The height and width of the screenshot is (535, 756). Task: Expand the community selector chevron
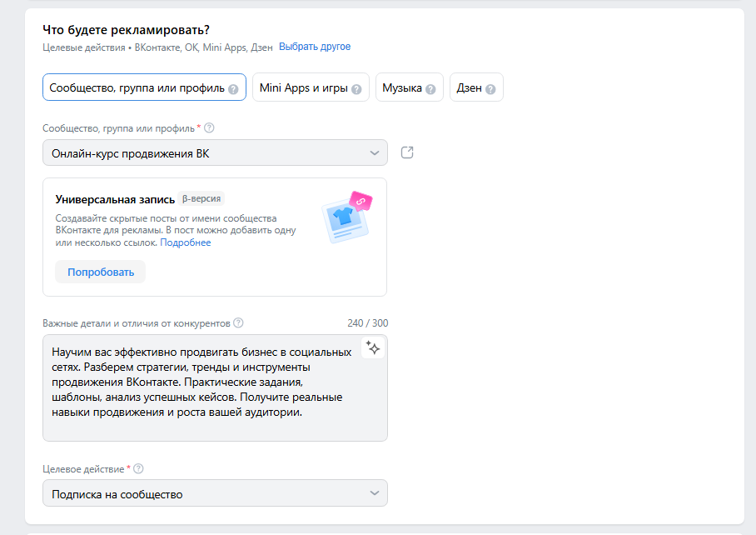pos(374,152)
